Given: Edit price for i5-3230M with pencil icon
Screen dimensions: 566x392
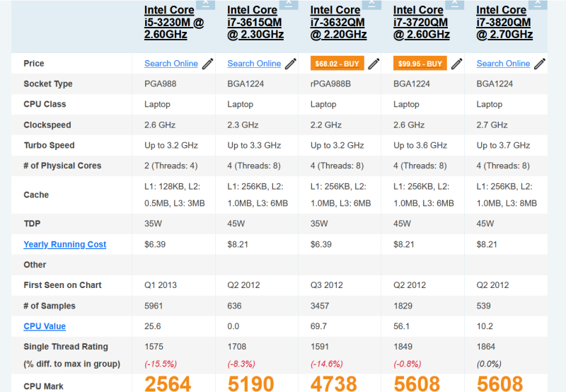Looking at the screenshot, I should (207, 64).
